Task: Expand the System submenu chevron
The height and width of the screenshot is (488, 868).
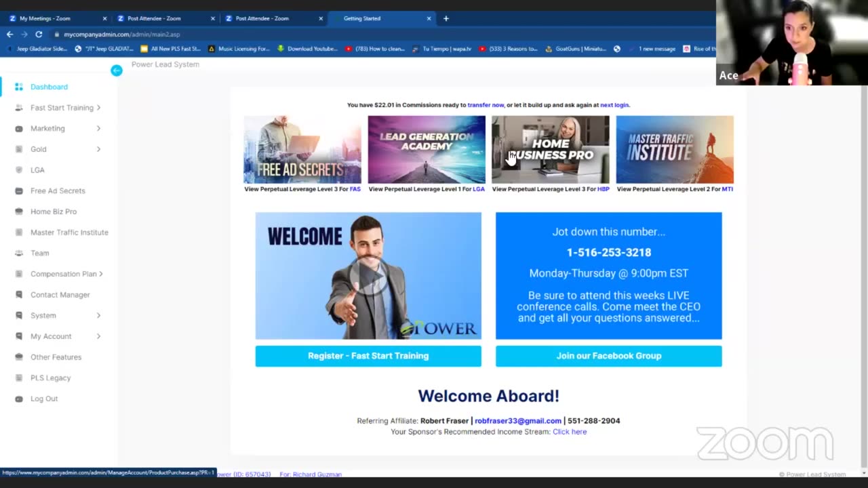Action: [98, 316]
